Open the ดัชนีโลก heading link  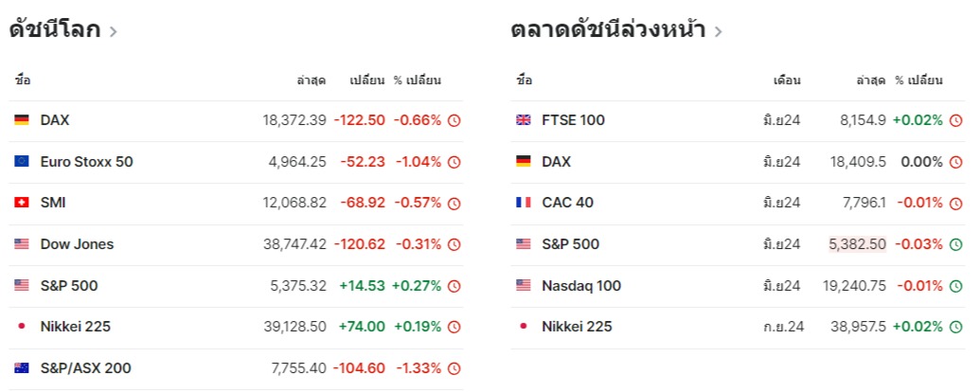[55, 29]
